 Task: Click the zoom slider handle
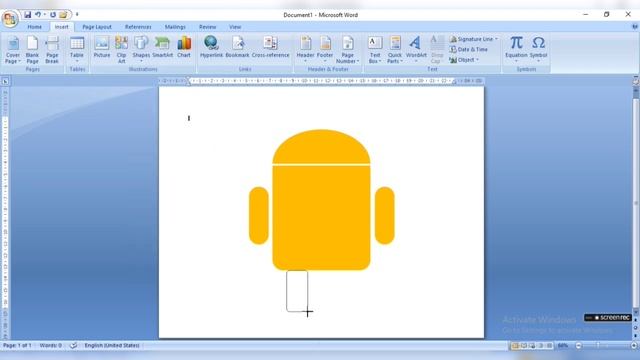pos(598,346)
